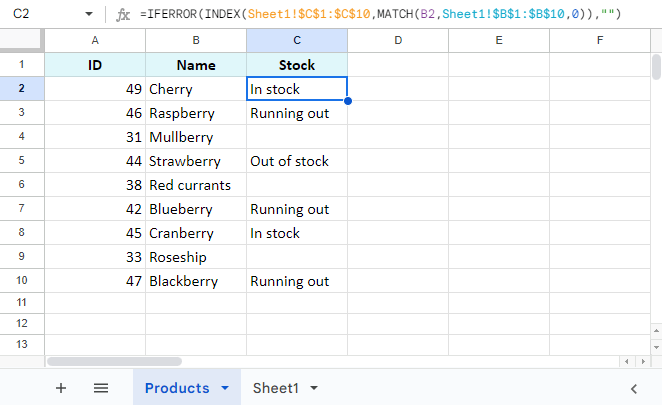Select row 2 header

(22, 89)
